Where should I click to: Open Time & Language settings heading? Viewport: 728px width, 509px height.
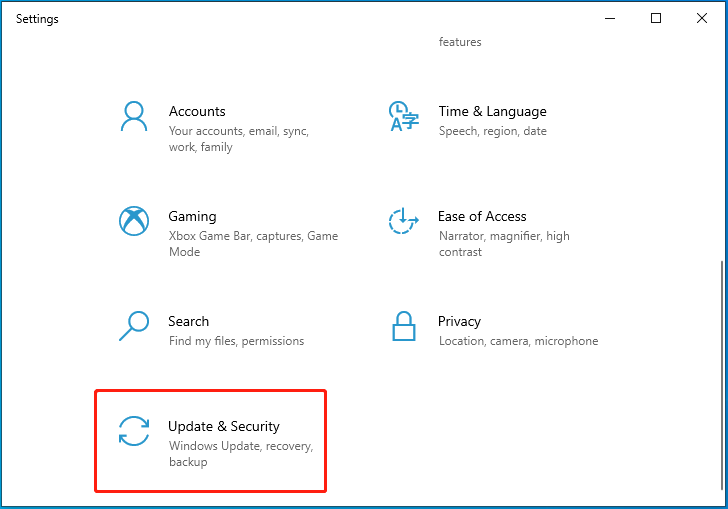point(492,111)
